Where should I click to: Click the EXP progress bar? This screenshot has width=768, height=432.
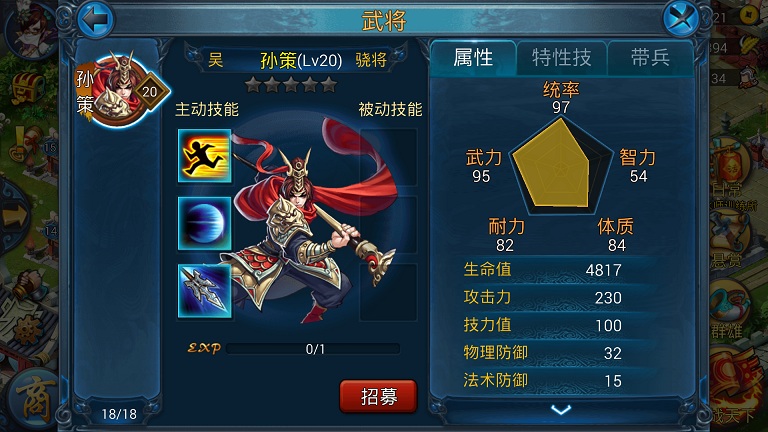tap(313, 349)
